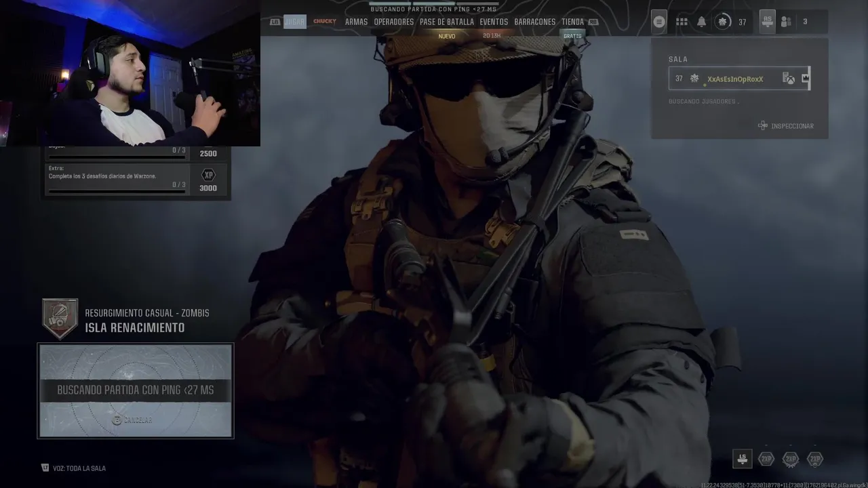Click the friends online count 3
Image resolution: width=868 pixels, height=488 pixels.
click(x=805, y=22)
